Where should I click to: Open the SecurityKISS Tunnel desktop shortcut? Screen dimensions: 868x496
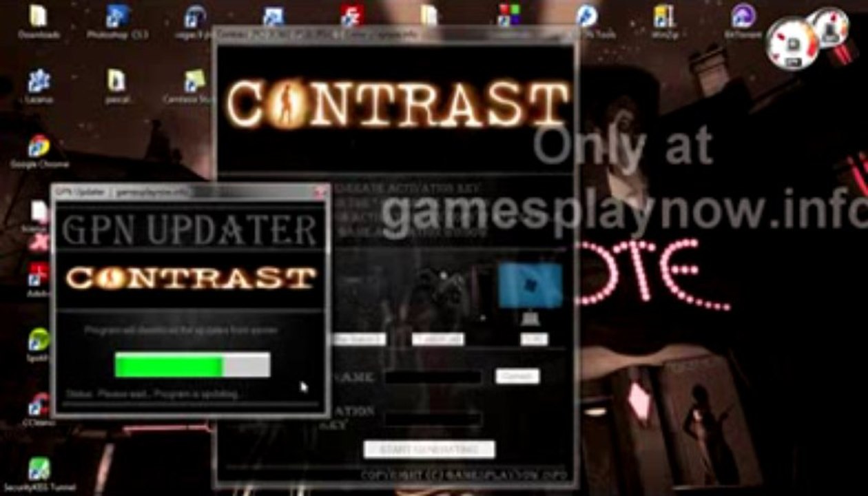tap(39, 474)
